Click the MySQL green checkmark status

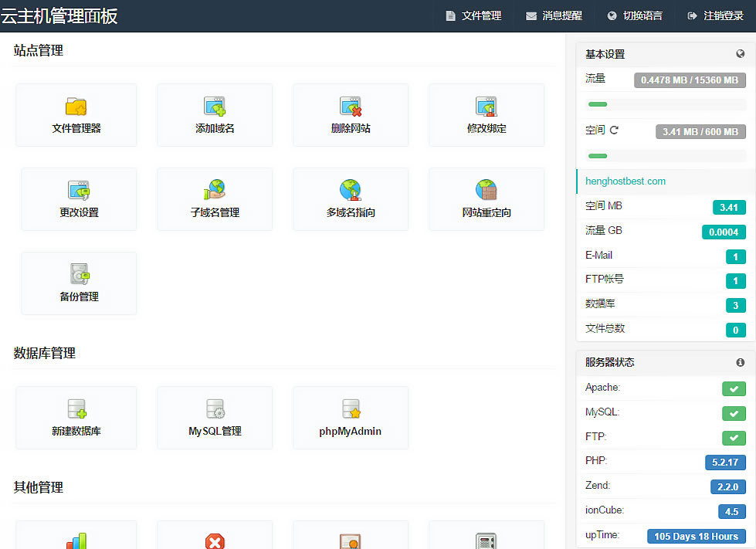coord(734,413)
